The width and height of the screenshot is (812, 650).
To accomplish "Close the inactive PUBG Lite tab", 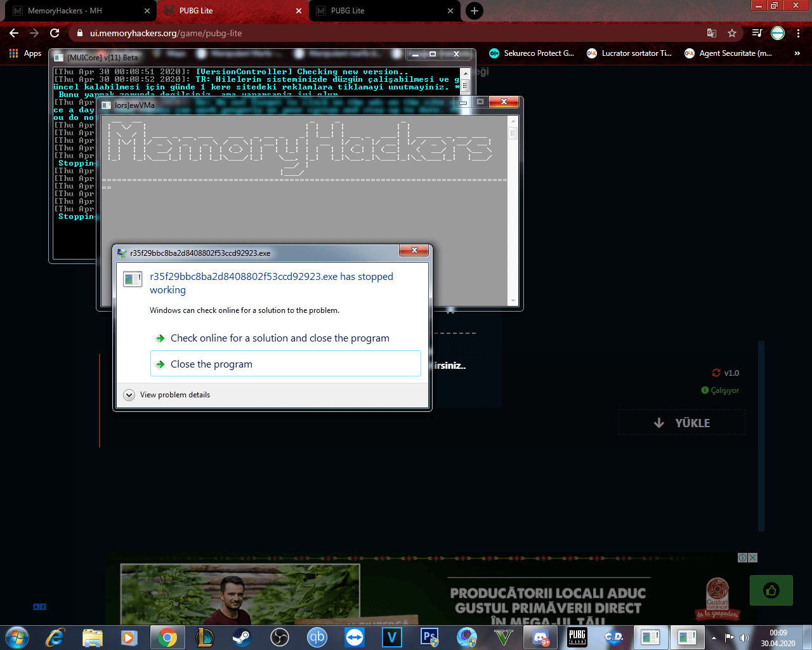I will point(450,11).
